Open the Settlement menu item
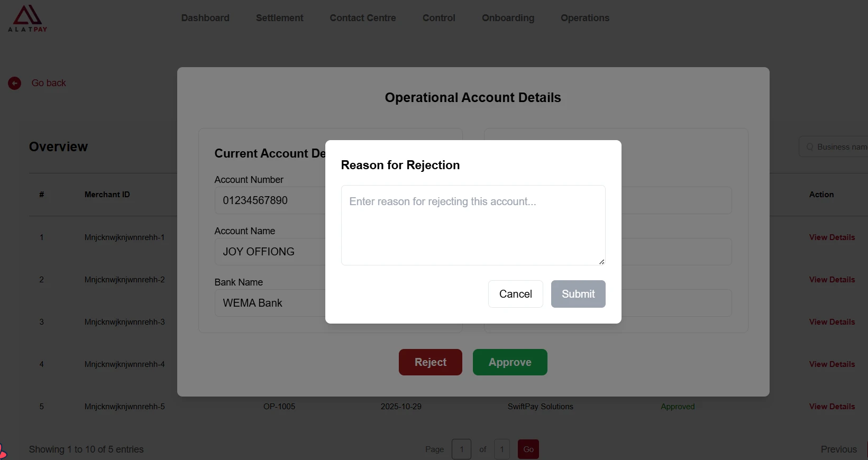Viewport: 868px width, 460px height. [279, 18]
